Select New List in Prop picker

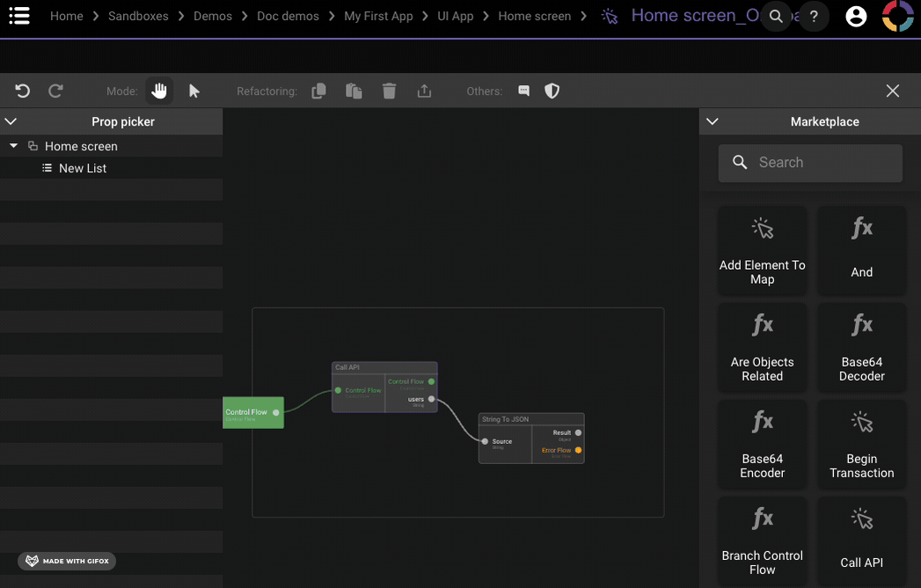(x=83, y=168)
